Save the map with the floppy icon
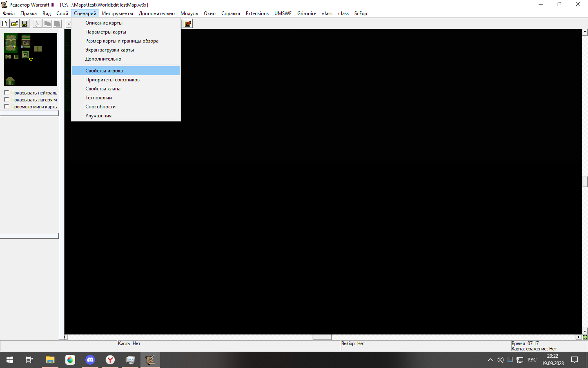The height and width of the screenshot is (368, 588). pyautogui.click(x=24, y=24)
